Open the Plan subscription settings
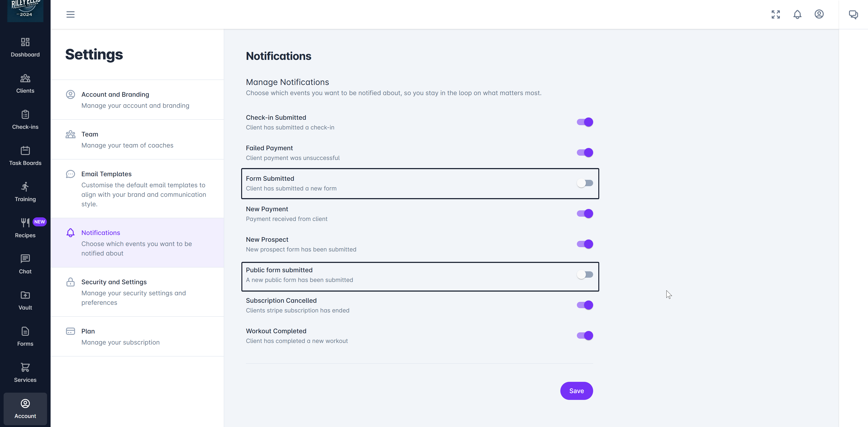The height and width of the screenshot is (427, 868). (137, 336)
